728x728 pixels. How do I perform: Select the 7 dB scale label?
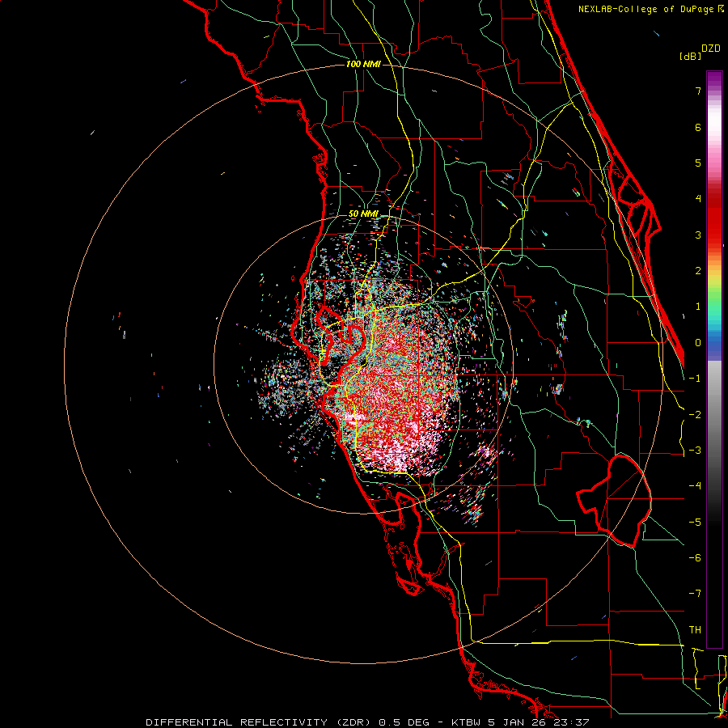(x=698, y=91)
